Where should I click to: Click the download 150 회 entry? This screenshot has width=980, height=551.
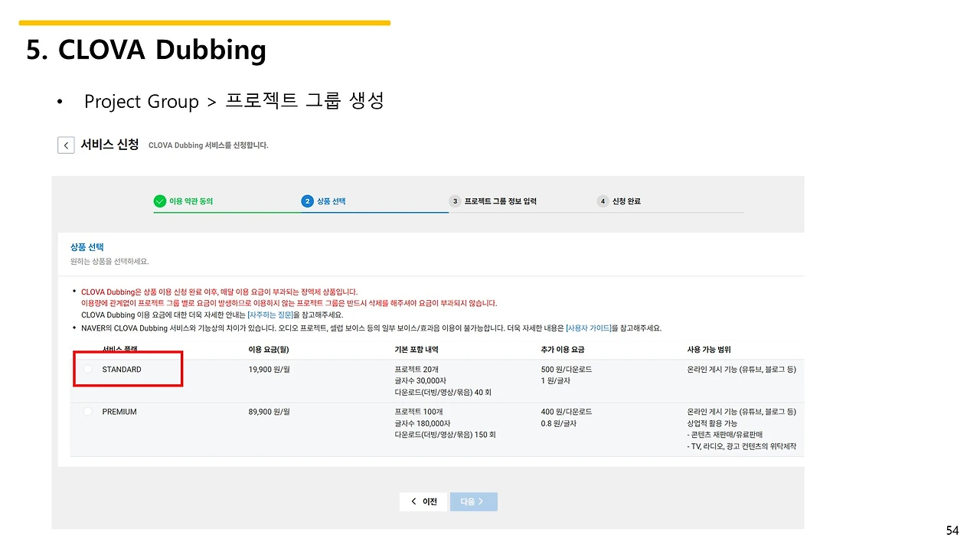click(x=445, y=435)
